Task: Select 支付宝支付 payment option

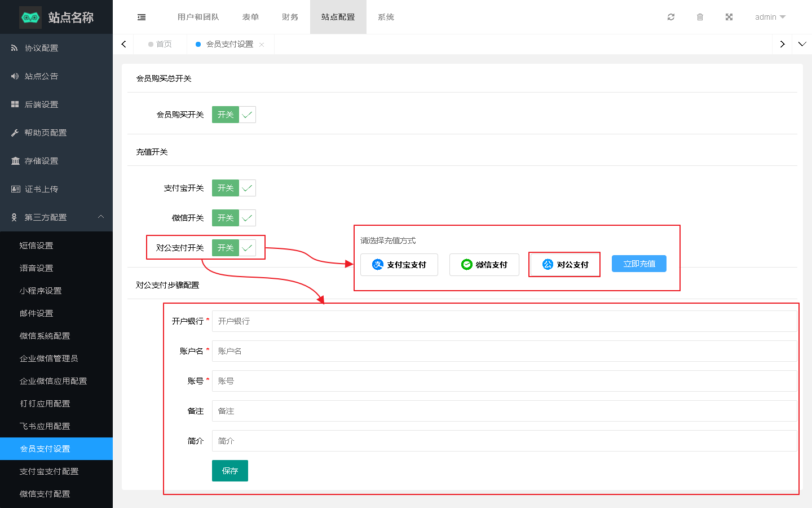Action: pyautogui.click(x=399, y=265)
